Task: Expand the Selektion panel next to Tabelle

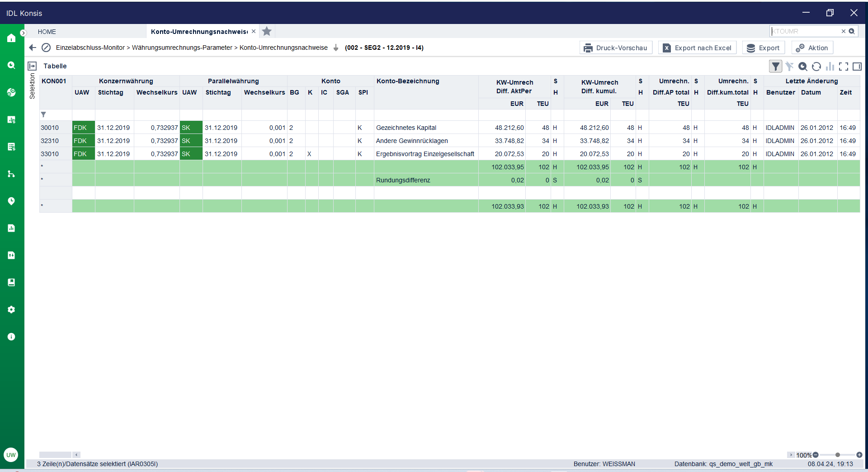Action: pyautogui.click(x=32, y=66)
